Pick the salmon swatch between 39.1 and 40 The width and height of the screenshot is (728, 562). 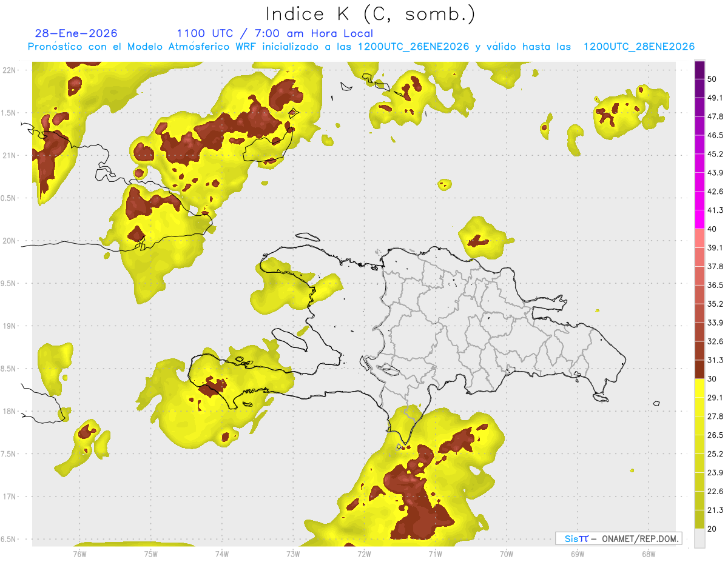tap(700, 238)
